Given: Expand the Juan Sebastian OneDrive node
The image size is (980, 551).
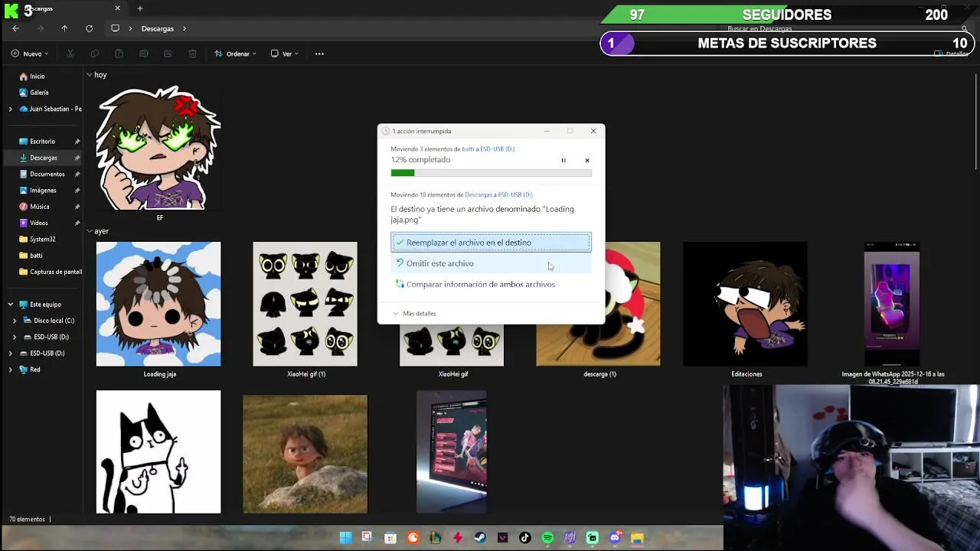Looking at the screenshot, I should pyautogui.click(x=10, y=109).
